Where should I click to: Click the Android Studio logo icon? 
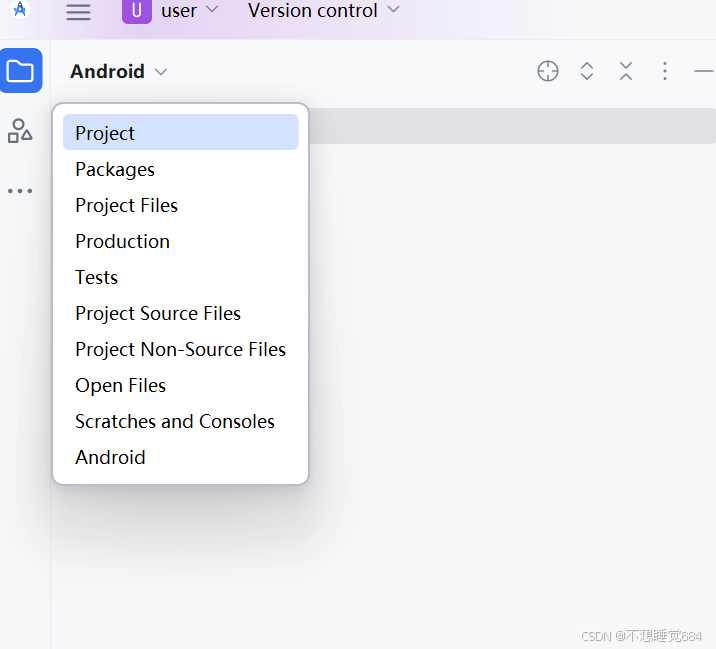point(20,9)
